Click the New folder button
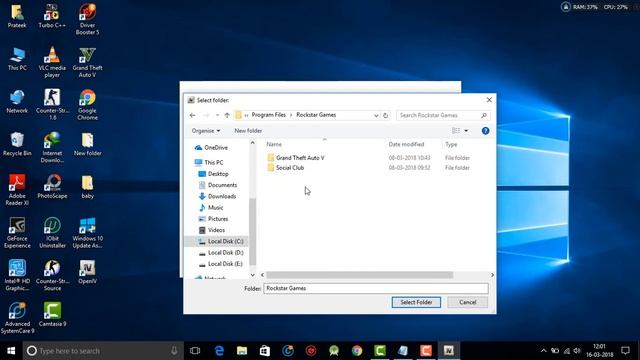The width and height of the screenshot is (640, 360). tap(248, 131)
